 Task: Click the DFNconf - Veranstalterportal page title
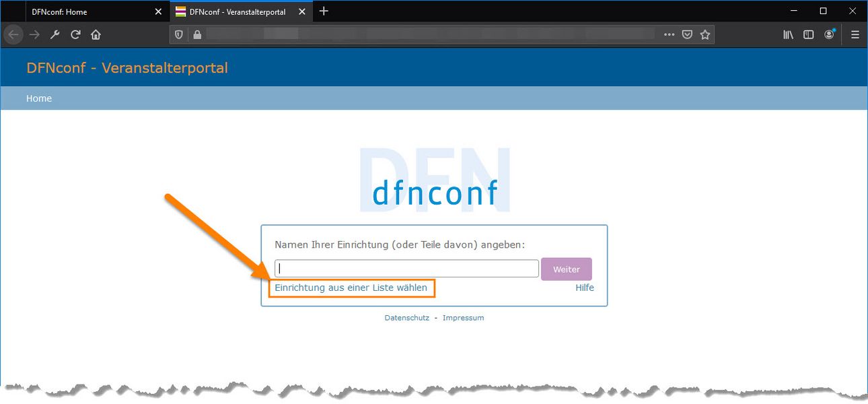click(127, 68)
